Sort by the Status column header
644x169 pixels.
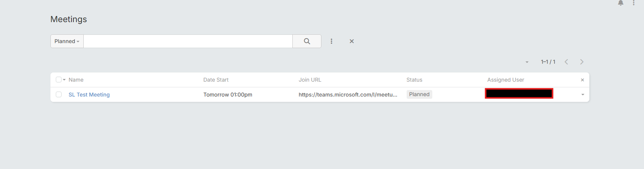tap(414, 80)
